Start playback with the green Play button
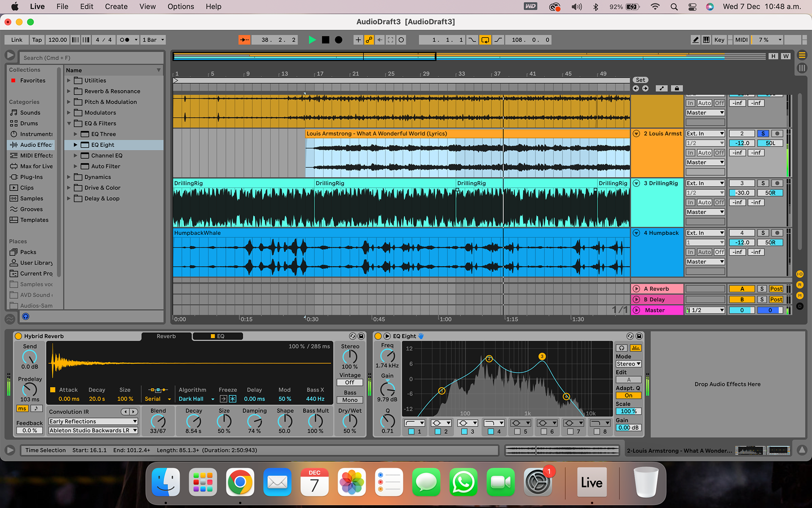 tap(312, 40)
